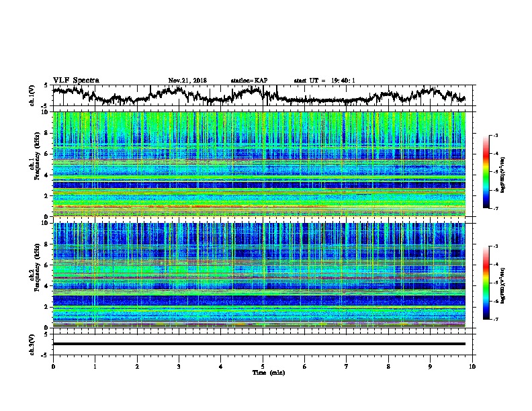Screen dimensions: 532x411
Task: Click the ch.2 color bar unit label
Action: point(503,285)
